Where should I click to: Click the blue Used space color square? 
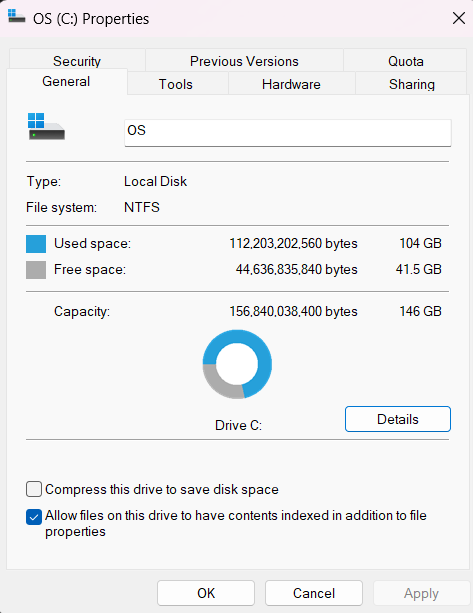pyautogui.click(x=36, y=244)
